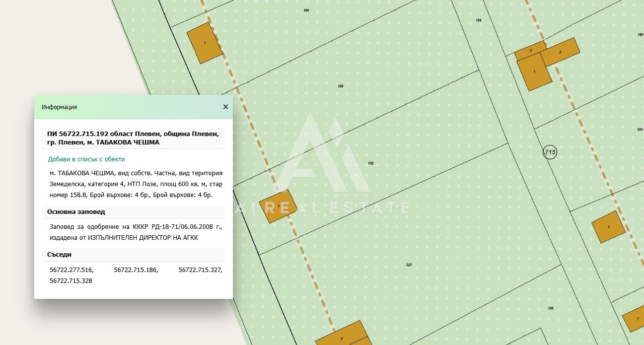Open neighbor parcel 56722.277.516
This screenshot has height=345, width=644.
pos(72,270)
